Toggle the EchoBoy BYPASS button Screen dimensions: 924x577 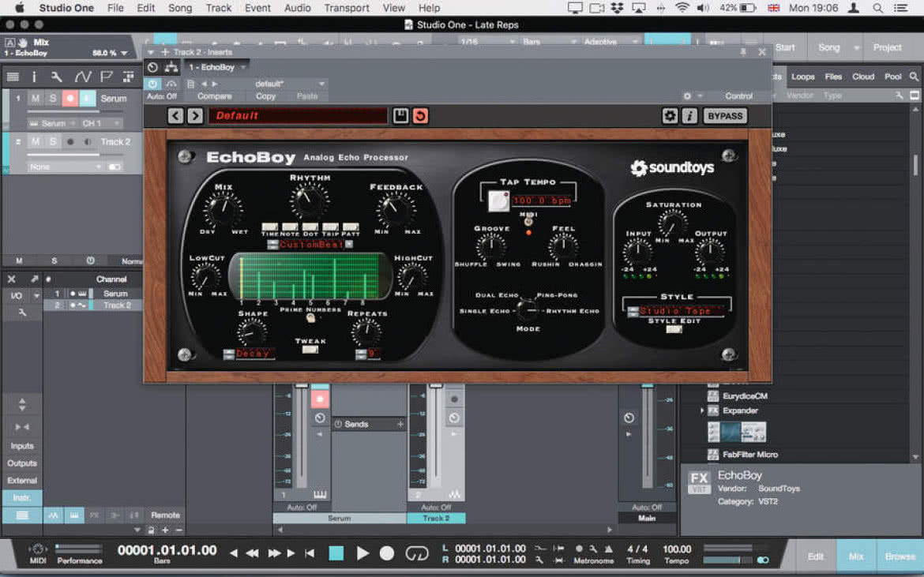[725, 116]
